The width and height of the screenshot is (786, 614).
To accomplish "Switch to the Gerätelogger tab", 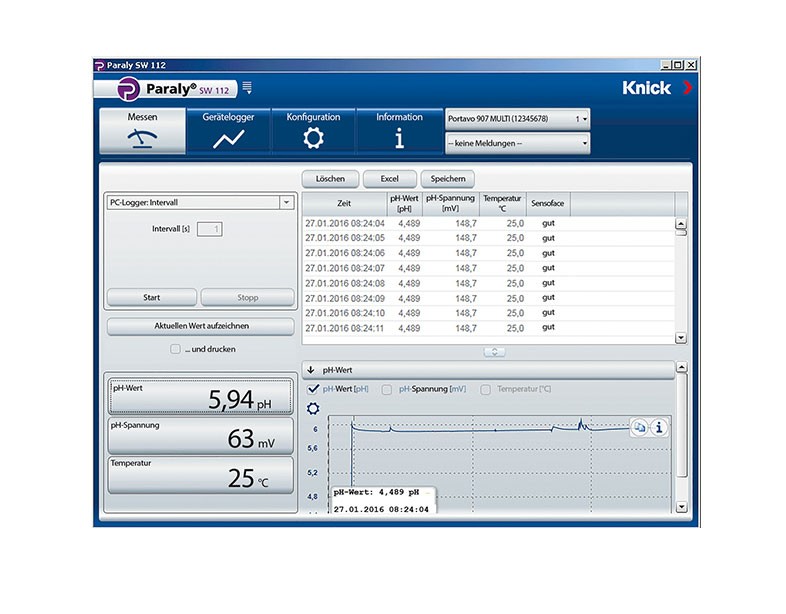I will (228, 131).
